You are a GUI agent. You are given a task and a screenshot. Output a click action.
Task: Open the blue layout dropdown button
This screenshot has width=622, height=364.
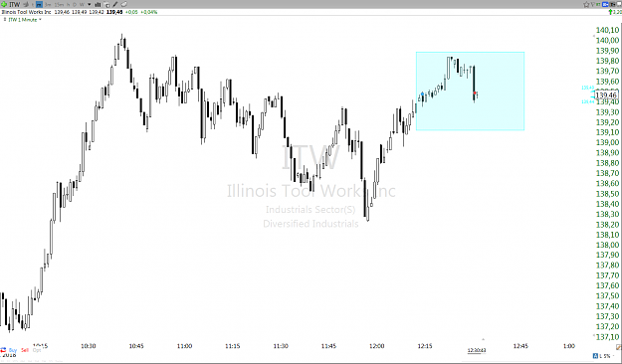point(605,4)
